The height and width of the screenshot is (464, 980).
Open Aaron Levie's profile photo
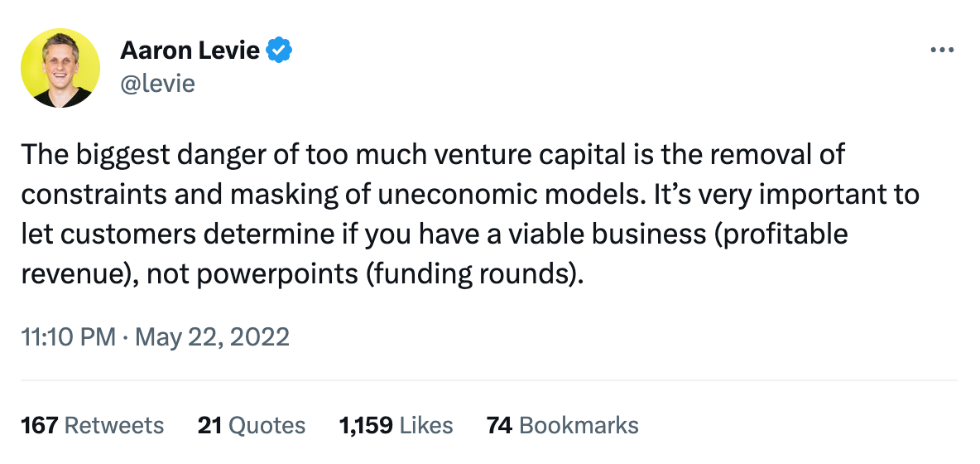click(x=60, y=66)
